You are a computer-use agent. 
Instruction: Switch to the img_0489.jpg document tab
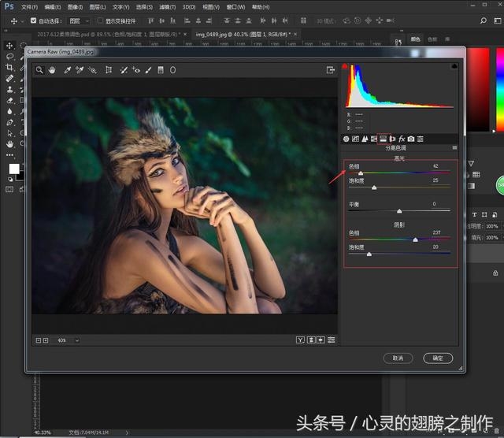tap(243, 34)
